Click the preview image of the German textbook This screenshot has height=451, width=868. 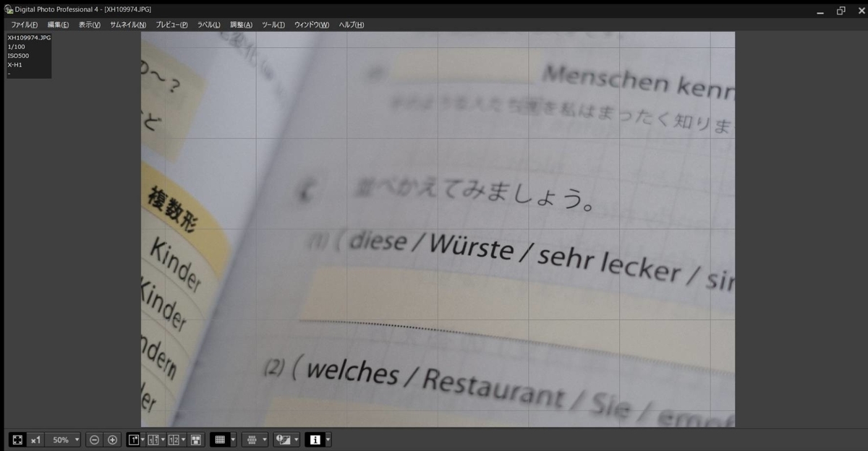[x=438, y=229]
